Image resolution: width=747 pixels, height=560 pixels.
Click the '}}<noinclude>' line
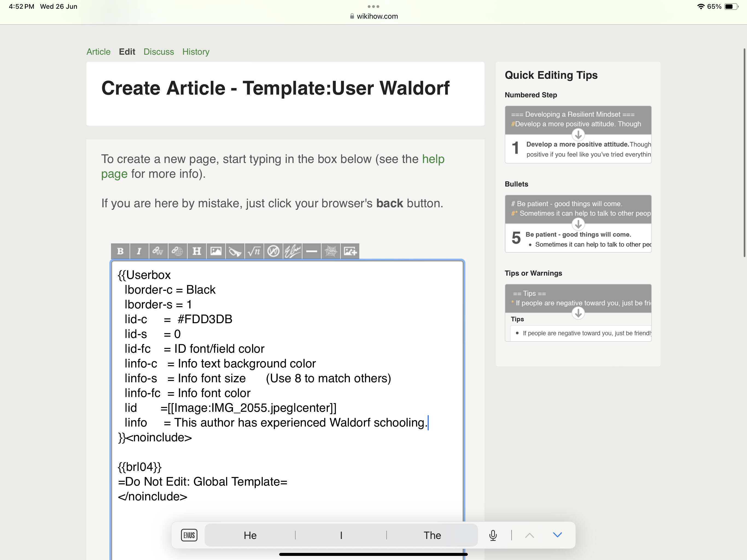155,437
